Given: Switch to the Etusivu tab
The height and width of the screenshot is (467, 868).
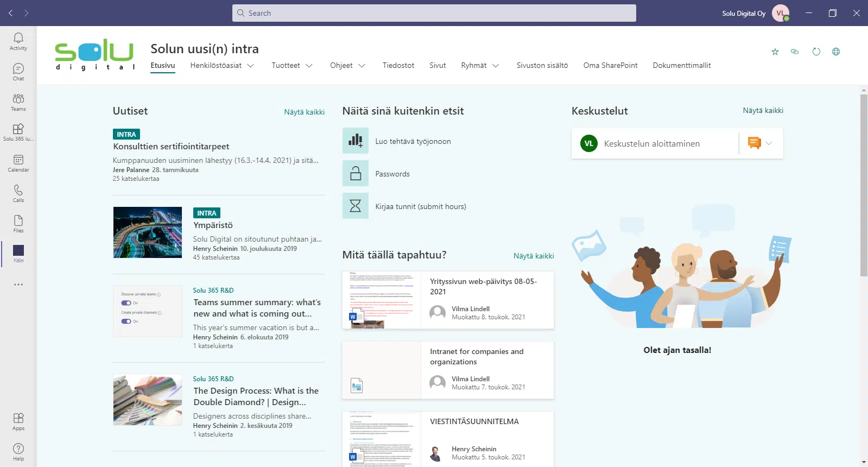Looking at the screenshot, I should pyautogui.click(x=163, y=66).
